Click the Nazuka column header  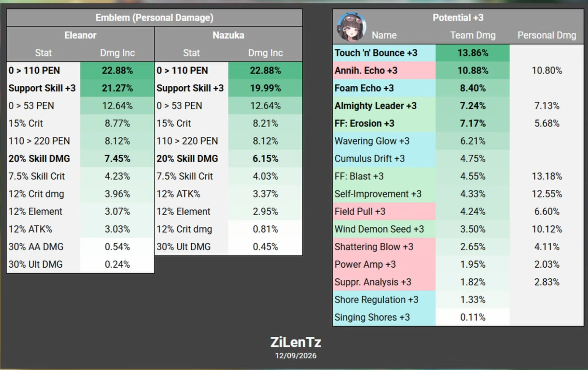click(228, 35)
